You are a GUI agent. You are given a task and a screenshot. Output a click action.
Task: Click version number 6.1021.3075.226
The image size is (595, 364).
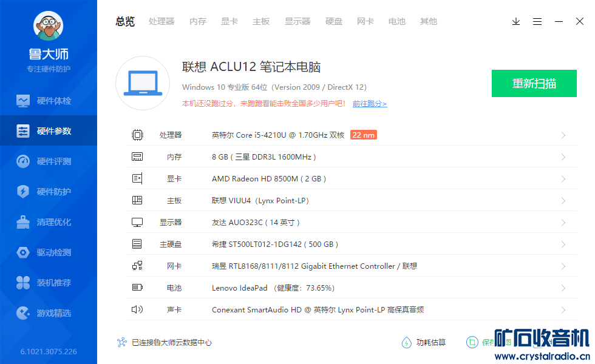coord(49,351)
